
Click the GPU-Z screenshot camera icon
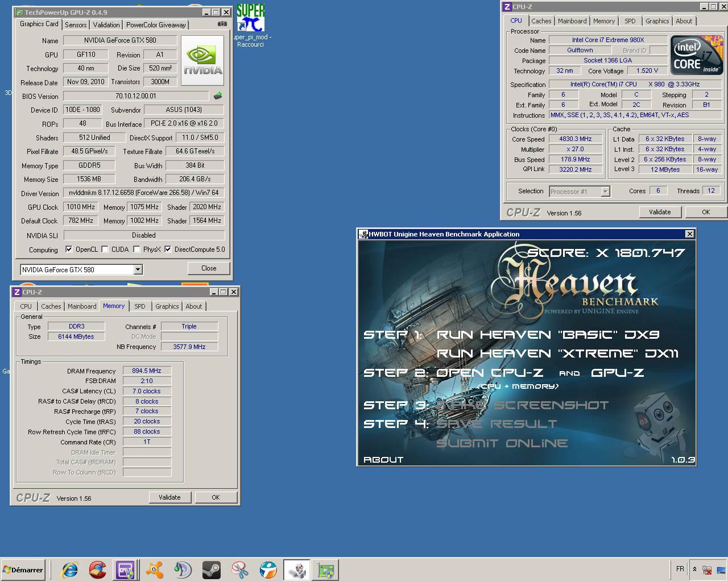click(x=222, y=24)
